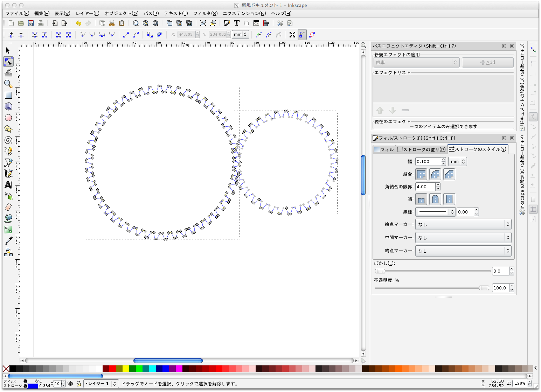Click the Cut scissors icon
Screen dimensions: 541x392
tap(112, 23)
